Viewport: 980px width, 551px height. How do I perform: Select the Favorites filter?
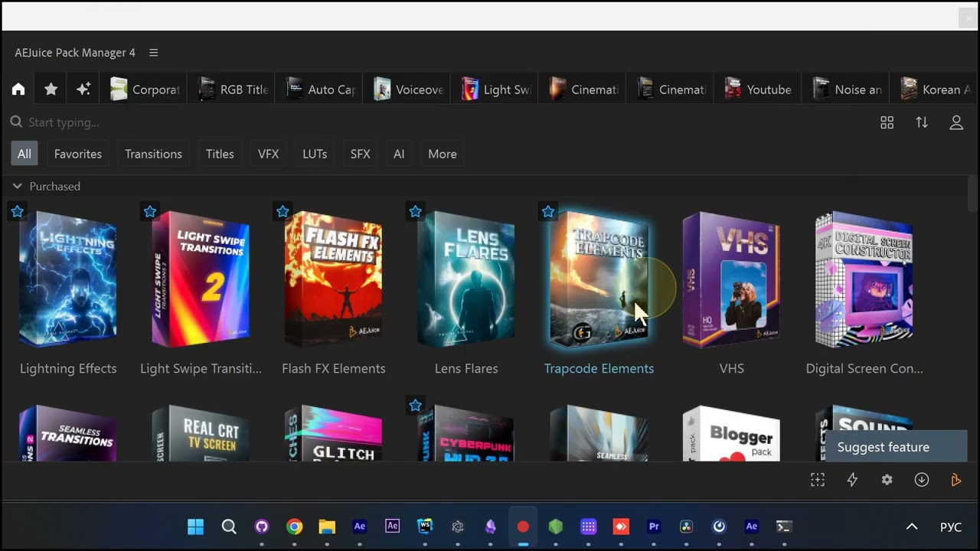pos(78,154)
